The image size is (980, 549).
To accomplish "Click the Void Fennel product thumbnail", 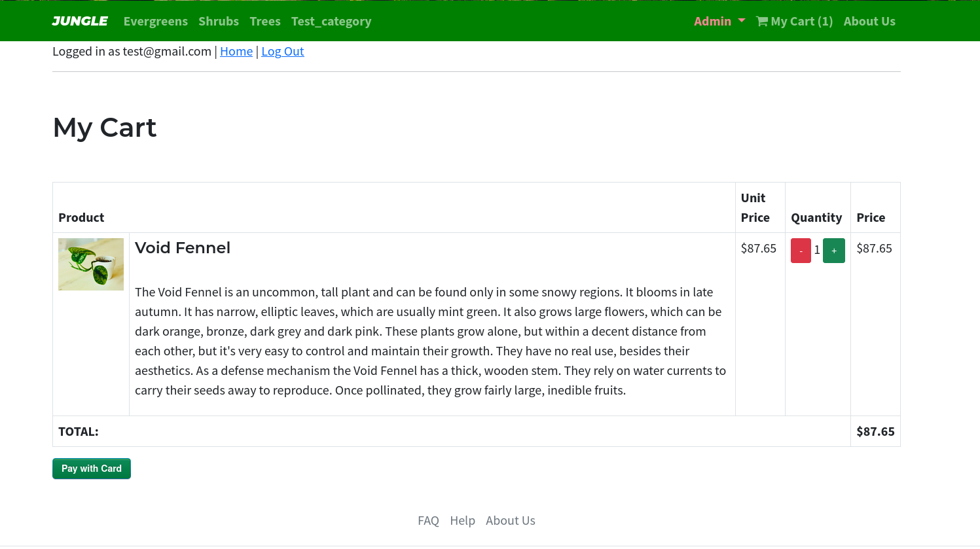I will [x=91, y=264].
